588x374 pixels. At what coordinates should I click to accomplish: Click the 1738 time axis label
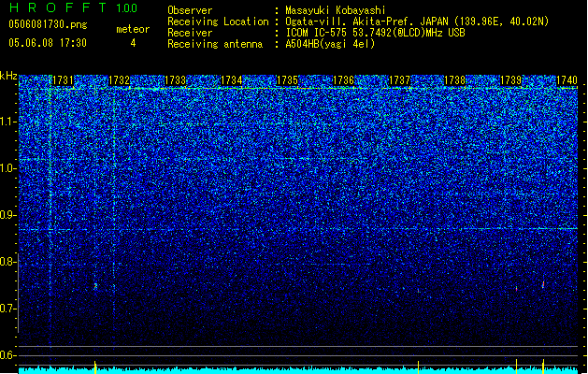pos(455,80)
